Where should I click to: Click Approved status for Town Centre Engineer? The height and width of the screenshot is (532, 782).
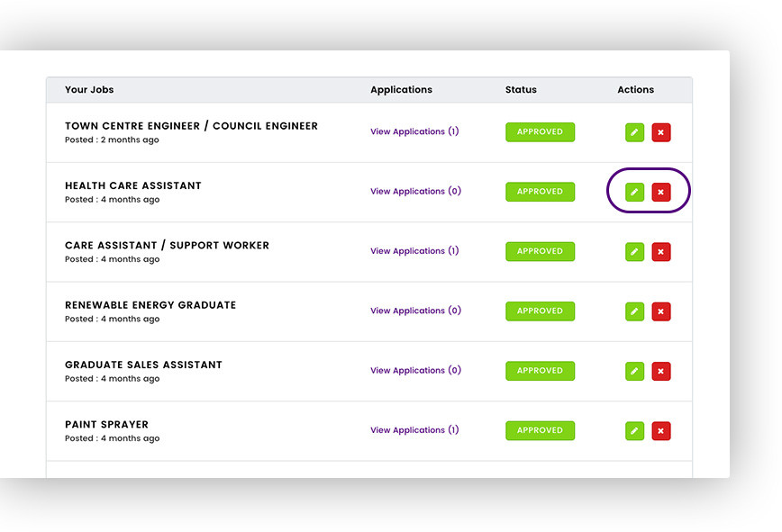[540, 132]
